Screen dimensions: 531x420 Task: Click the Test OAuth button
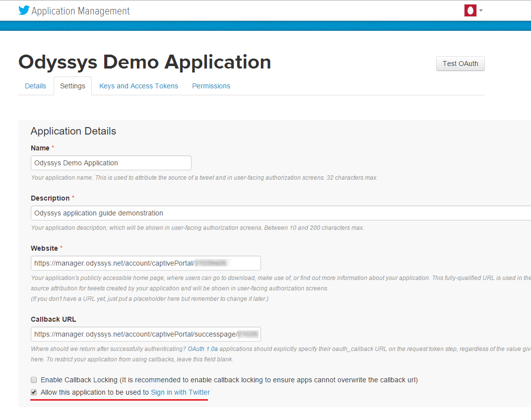(460, 64)
